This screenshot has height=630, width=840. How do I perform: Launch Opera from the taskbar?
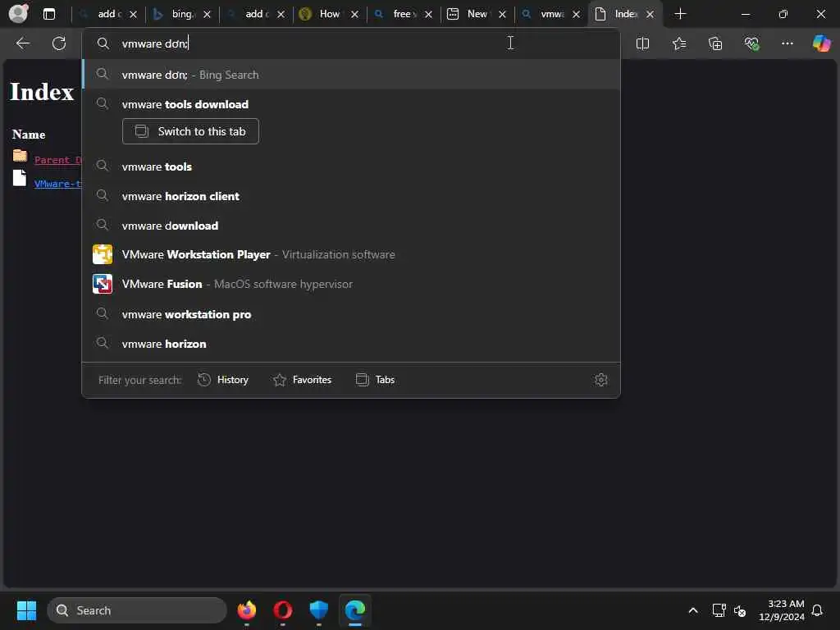click(283, 610)
